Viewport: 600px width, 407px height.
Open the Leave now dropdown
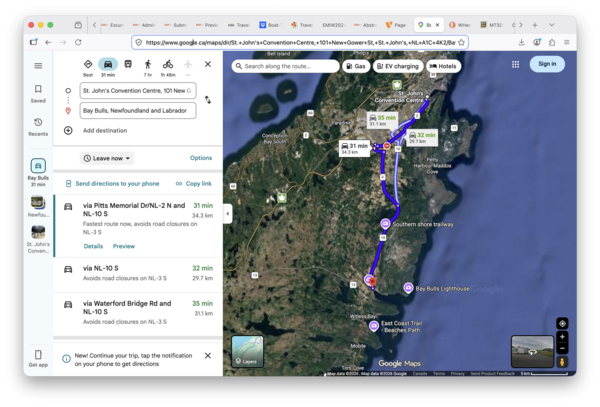pyautogui.click(x=107, y=158)
